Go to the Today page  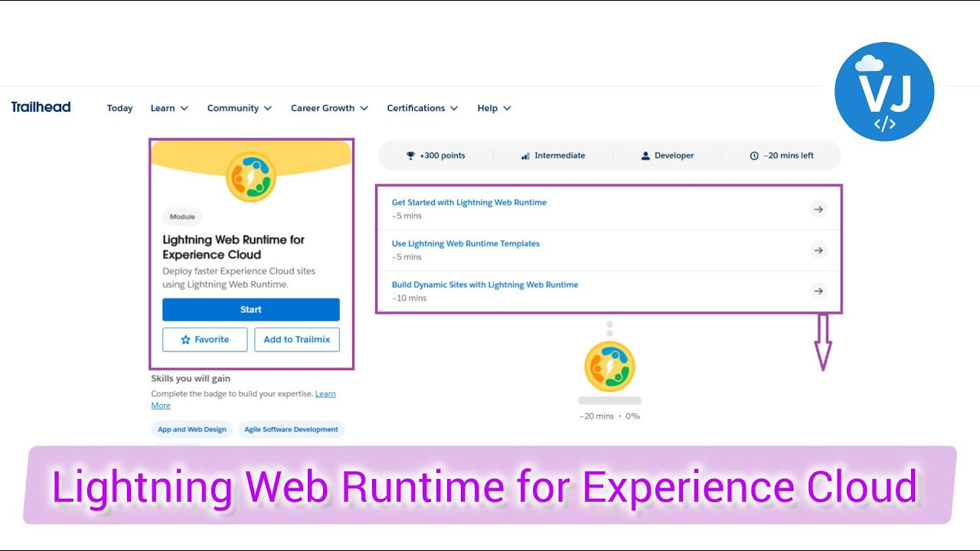click(x=119, y=109)
